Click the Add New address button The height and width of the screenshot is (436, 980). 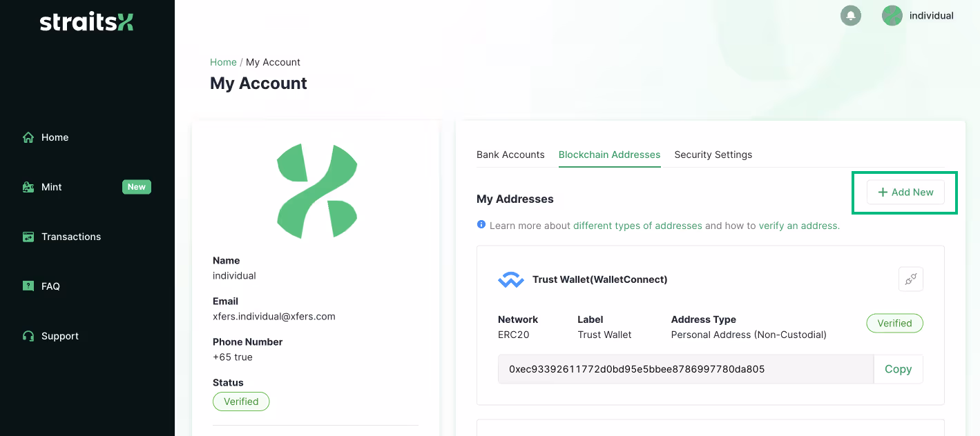[x=905, y=192]
